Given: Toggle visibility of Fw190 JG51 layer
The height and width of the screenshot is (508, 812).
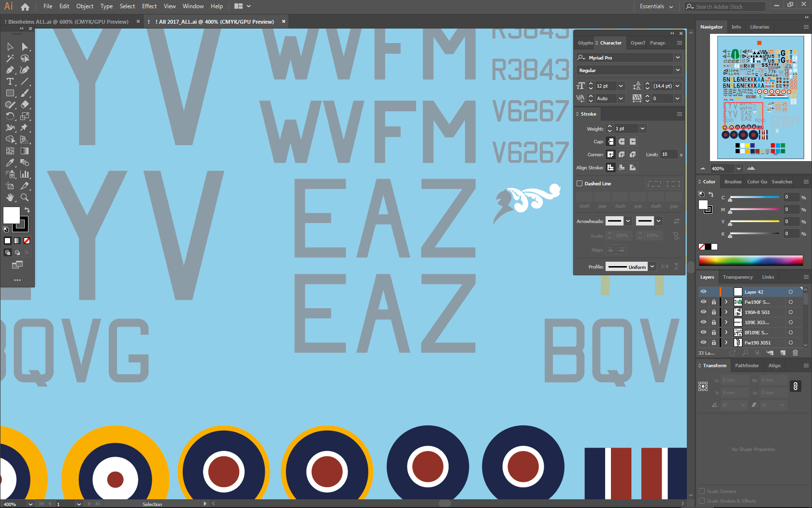Looking at the screenshot, I should (703, 343).
